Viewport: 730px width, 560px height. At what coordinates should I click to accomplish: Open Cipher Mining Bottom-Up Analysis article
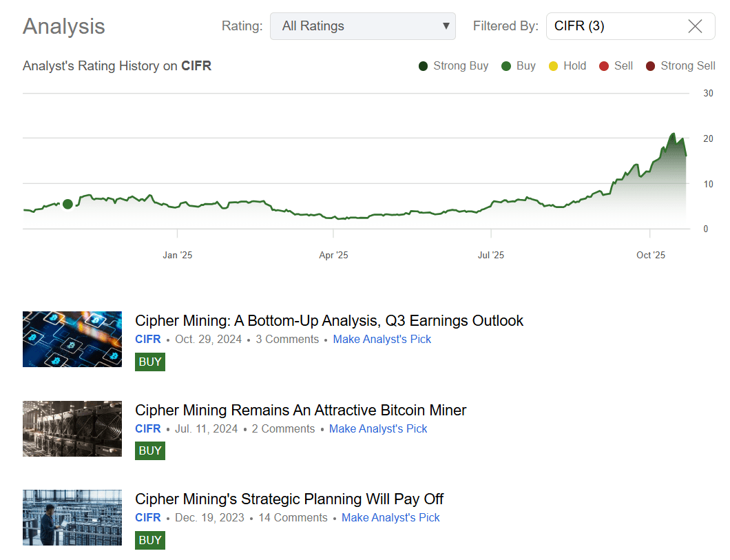pos(328,320)
